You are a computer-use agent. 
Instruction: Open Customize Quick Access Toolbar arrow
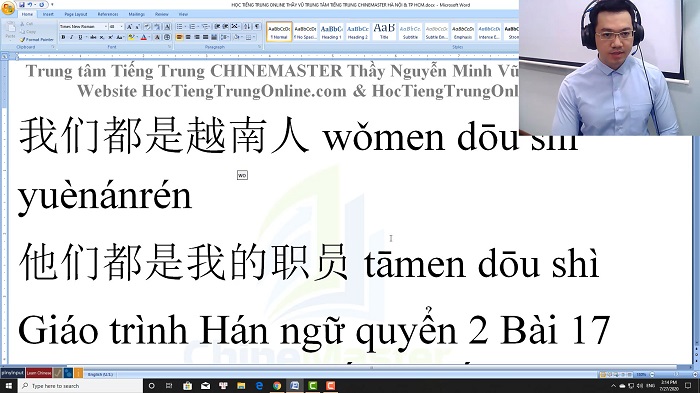(52, 5)
